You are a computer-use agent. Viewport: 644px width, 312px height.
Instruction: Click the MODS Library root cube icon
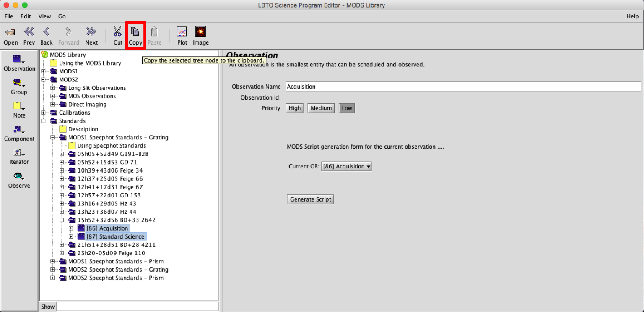[44, 55]
